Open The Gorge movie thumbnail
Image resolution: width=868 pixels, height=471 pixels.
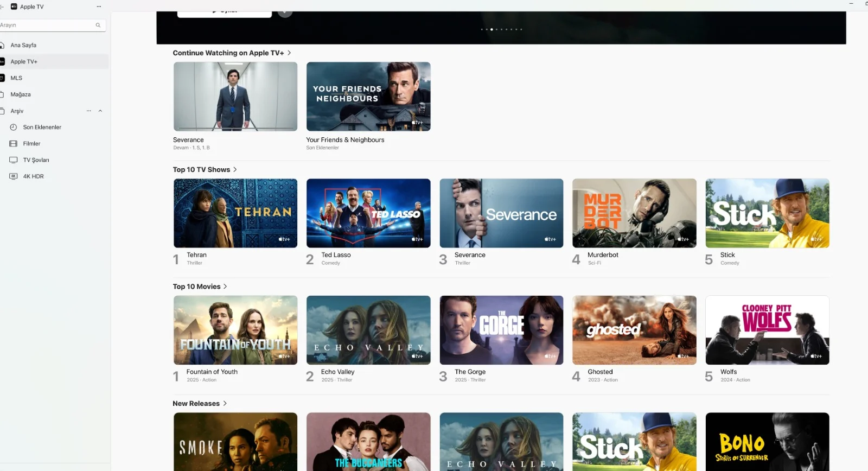[x=502, y=330]
